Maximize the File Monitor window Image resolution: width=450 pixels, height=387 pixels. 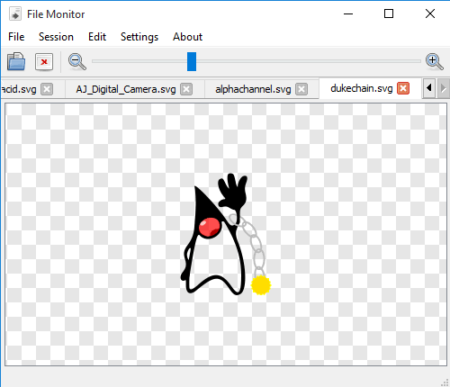click(x=389, y=14)
